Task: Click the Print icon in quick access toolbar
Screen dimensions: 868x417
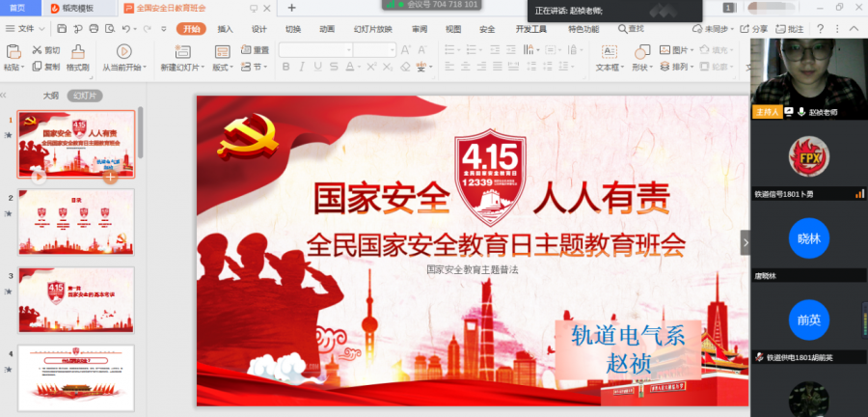Action: (x=92, y=29)
